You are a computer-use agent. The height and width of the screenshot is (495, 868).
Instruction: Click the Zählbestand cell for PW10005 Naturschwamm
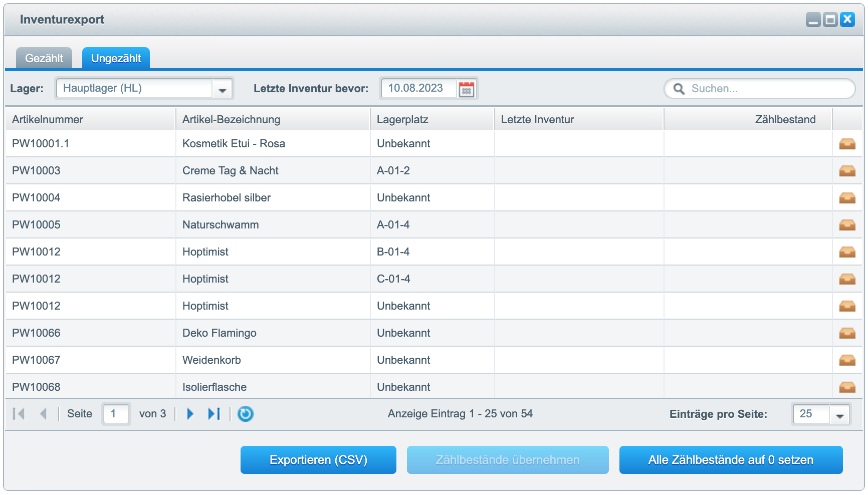point(747,224)
